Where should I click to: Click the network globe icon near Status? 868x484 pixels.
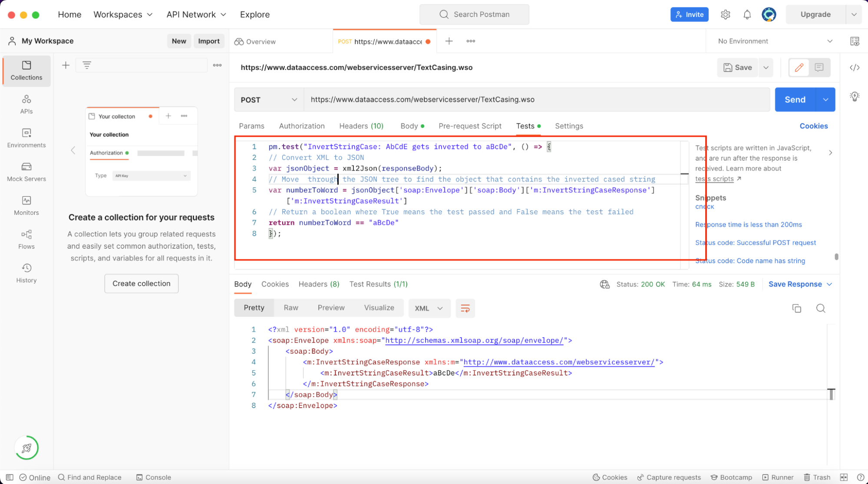[604, 284]
